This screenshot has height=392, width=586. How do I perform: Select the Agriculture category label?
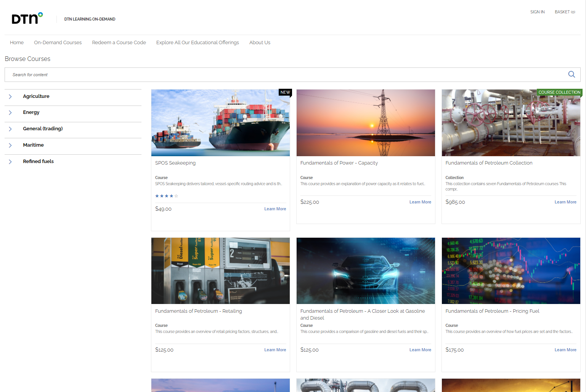pos(36,96)
